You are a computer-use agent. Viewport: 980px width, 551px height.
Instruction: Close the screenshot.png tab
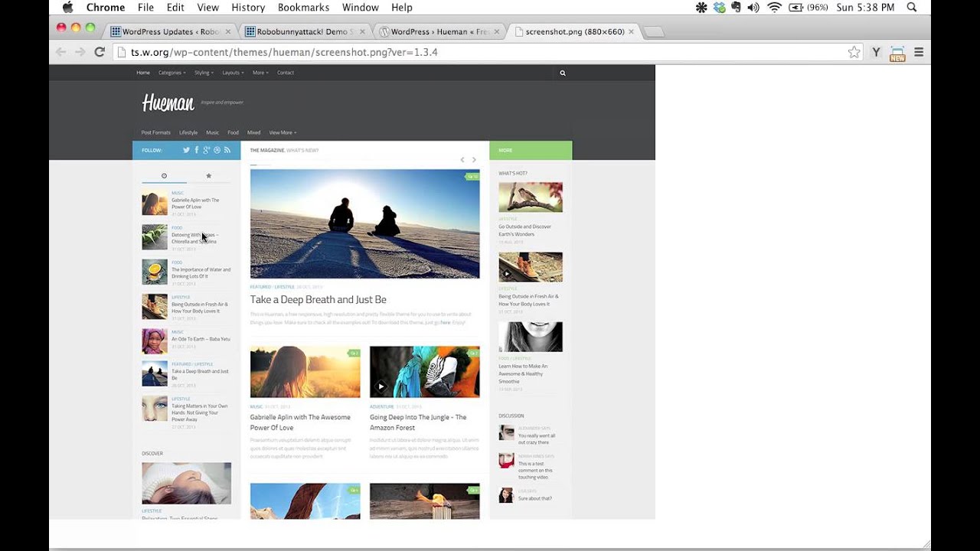tap(632, 31)
